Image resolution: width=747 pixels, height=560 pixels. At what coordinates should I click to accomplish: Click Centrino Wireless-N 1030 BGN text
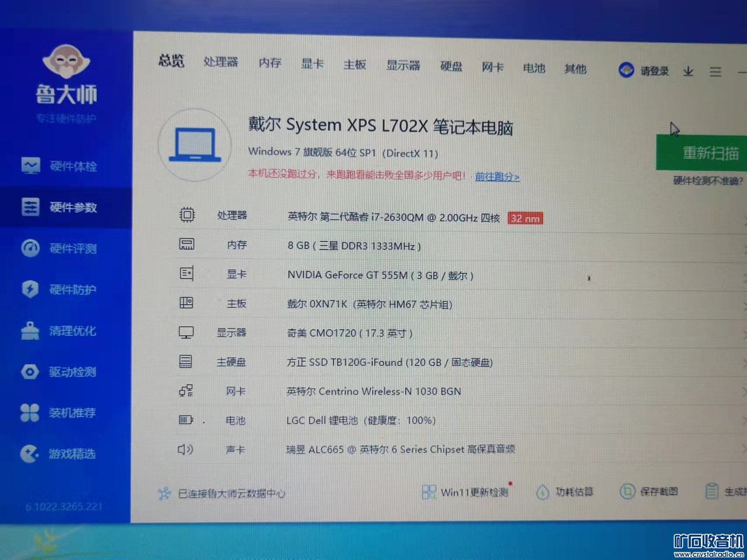click(x=373, y=391)
